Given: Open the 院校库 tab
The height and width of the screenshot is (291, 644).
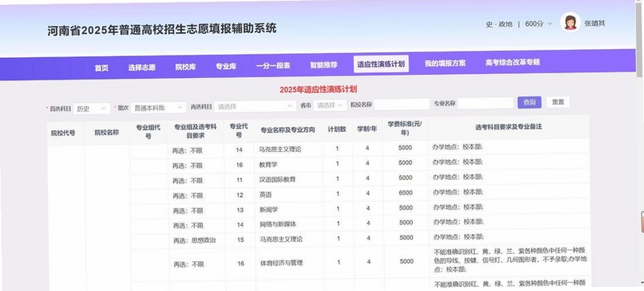Looking at the screenshot, I should click(x=186, y=67).
